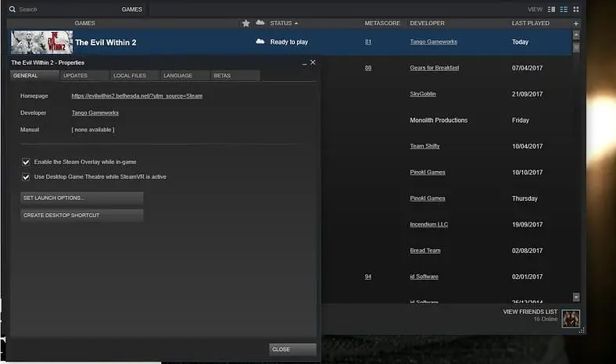The width and height of the screenshot is (616, 364).
Task: Click cloud sync icon on Evil Within 2 row
Action: (x=260, y=41)
